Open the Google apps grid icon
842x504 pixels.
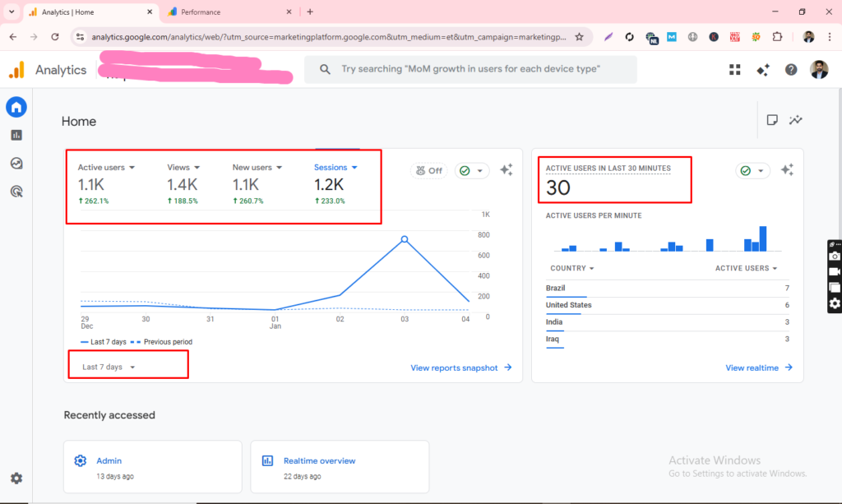[734, 69]
